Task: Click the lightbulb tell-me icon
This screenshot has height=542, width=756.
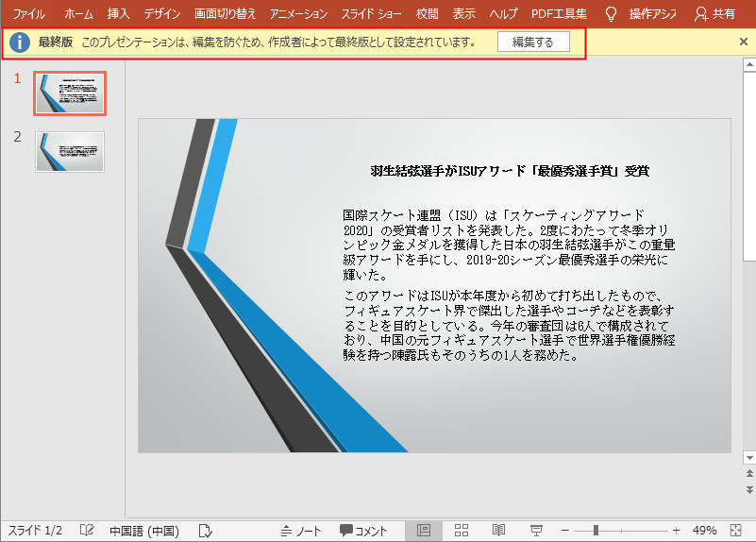Action: click(x=611, y=14)
